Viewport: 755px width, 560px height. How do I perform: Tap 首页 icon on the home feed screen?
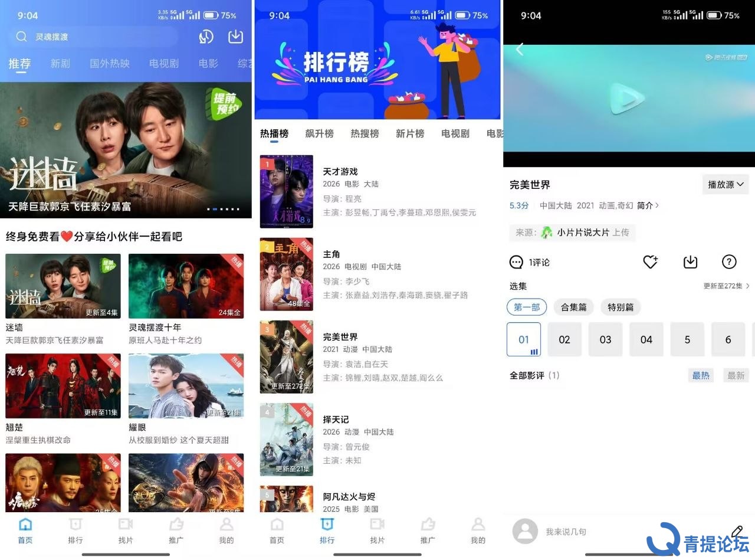click(25, 525)
